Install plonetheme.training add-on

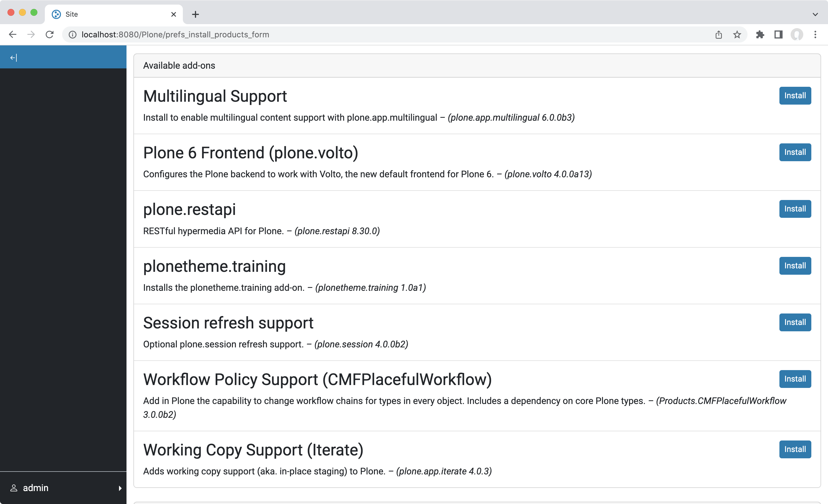pos(794,265)
